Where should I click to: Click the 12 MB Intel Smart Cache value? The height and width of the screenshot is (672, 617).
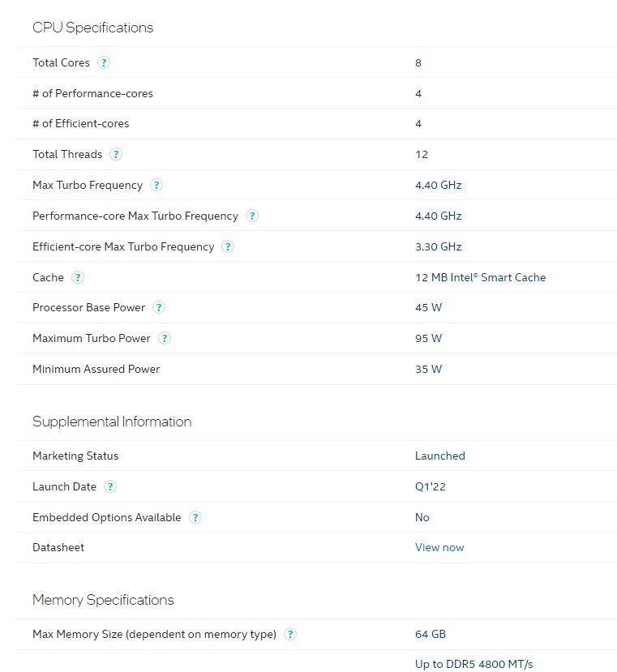pyautogui.click(x=480, y=277)
